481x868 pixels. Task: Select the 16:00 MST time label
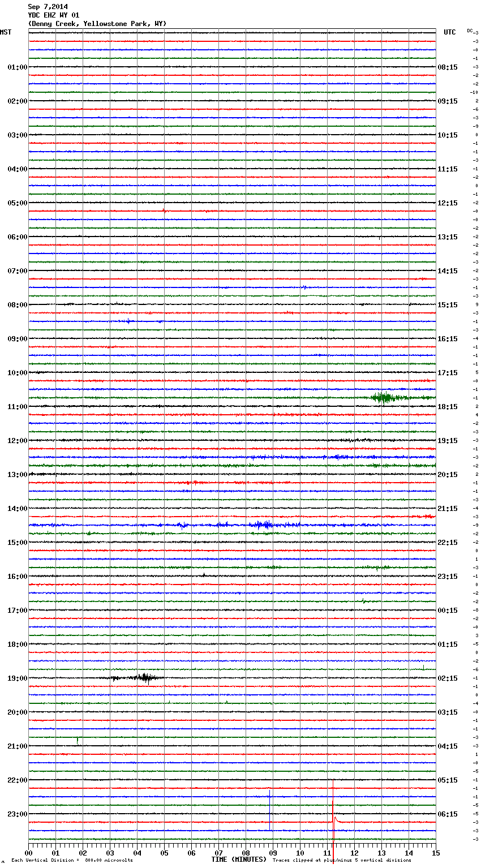click(x=18, y=577)
